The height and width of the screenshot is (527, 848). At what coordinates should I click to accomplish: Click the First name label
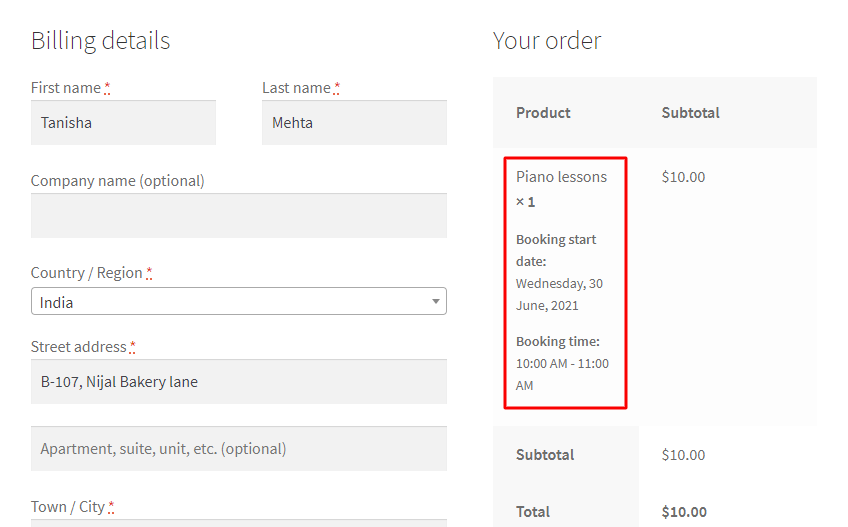pos(66,88)
